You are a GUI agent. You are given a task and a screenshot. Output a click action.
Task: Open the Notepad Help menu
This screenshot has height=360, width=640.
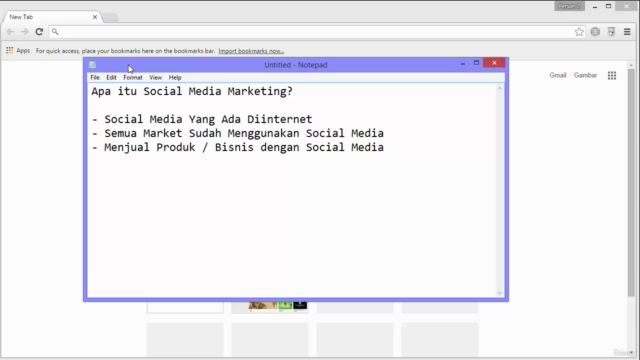click(x=175, y=78)
